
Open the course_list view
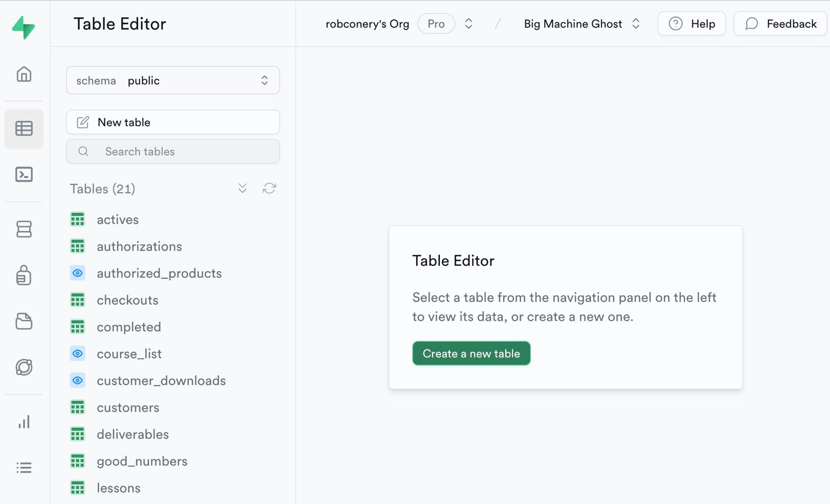point(129,354)
